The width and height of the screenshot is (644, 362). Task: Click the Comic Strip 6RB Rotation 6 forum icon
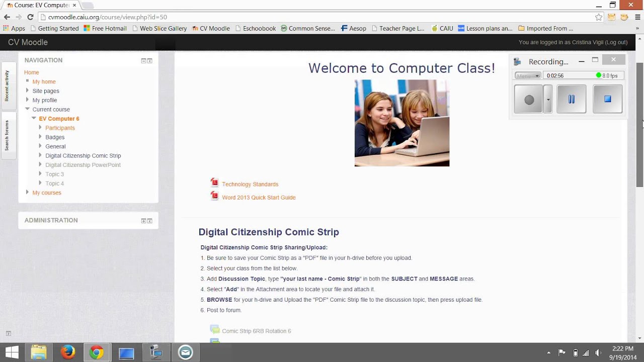tap(215, 330)
